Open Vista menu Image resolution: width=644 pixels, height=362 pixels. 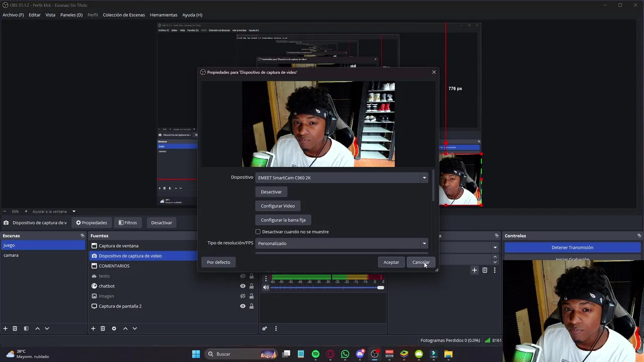point(50,15)
